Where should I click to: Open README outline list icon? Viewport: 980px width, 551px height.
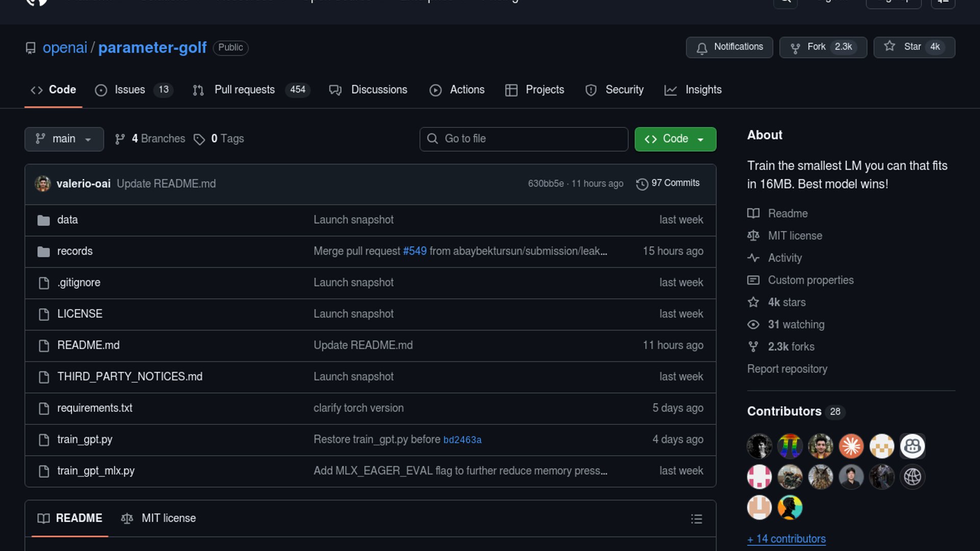point(696,519)
